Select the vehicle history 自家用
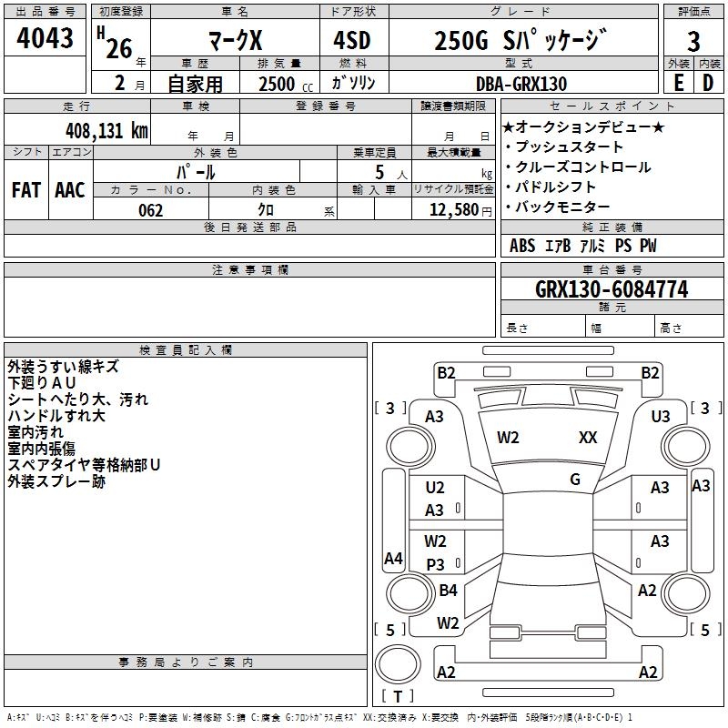728x728 pixels. 195,84
